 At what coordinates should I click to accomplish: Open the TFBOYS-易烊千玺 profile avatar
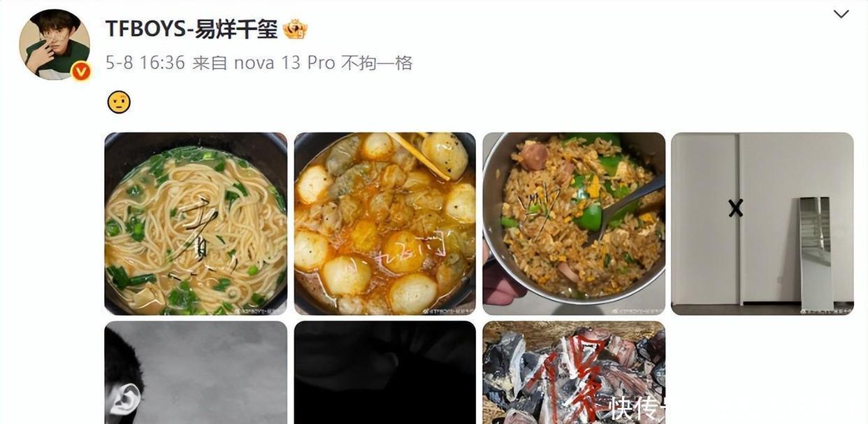point(55,45)
